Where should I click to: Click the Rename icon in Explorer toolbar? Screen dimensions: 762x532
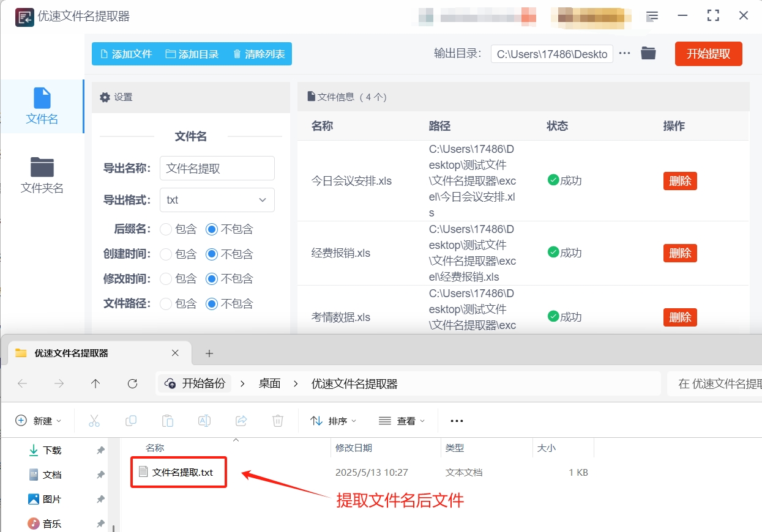point(204,421)
